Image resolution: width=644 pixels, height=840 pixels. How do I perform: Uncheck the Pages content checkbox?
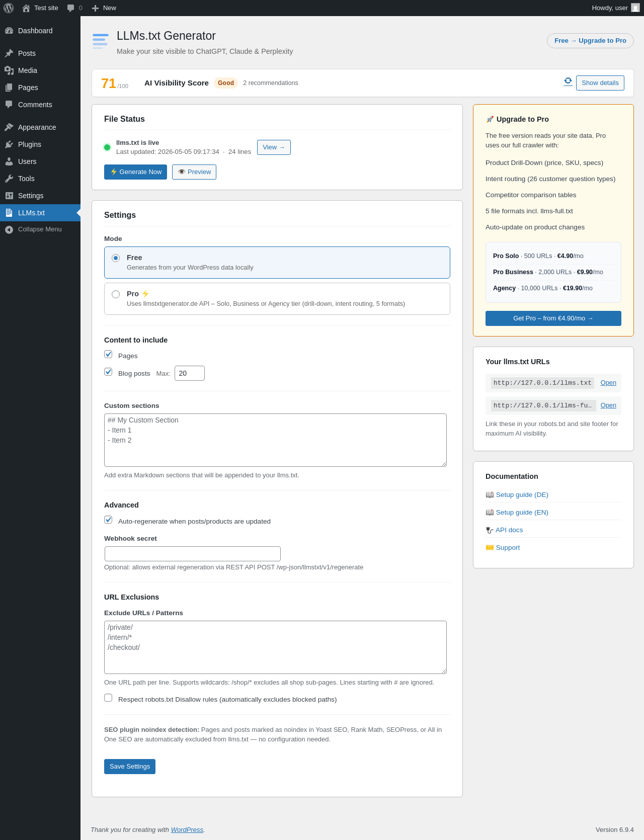pos(108,354)
